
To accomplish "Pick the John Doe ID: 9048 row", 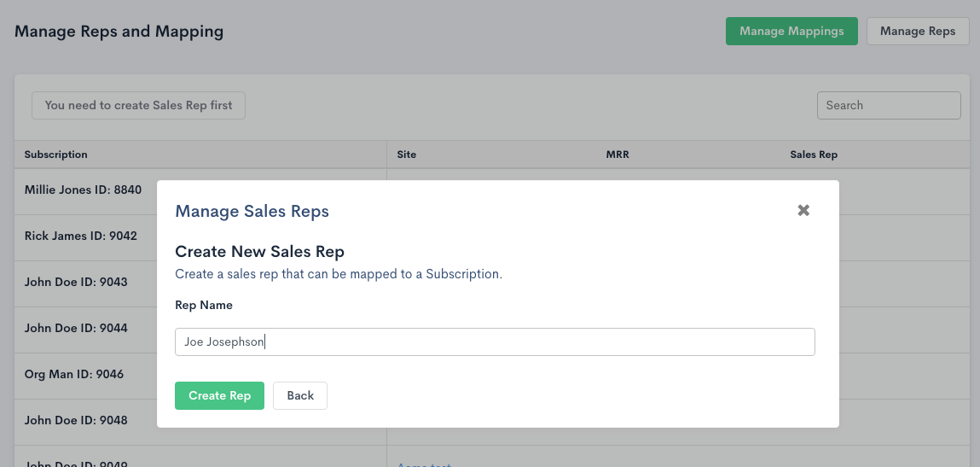I will (76, 420).
